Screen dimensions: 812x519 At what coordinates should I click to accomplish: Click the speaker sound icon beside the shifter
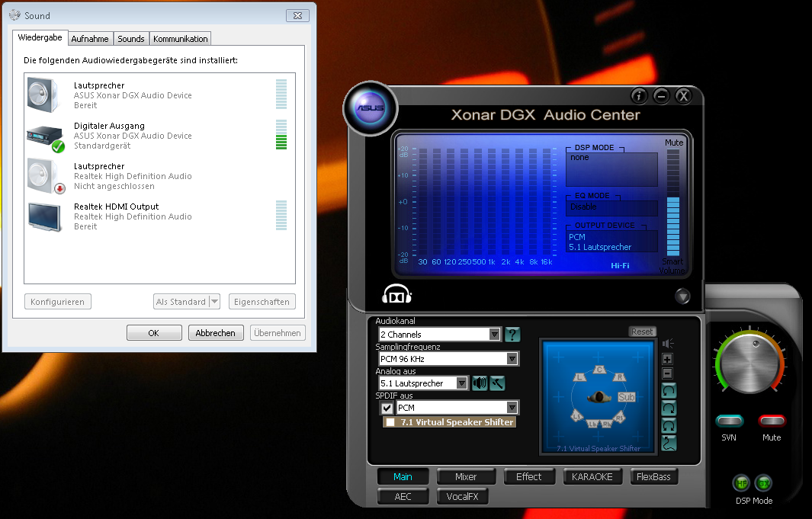(x=668, y=343)
